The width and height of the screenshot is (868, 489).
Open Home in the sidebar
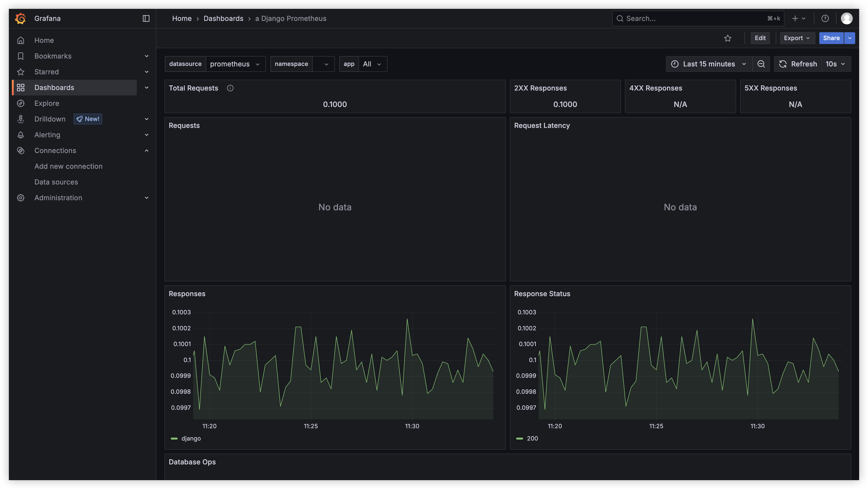[44, 40]
